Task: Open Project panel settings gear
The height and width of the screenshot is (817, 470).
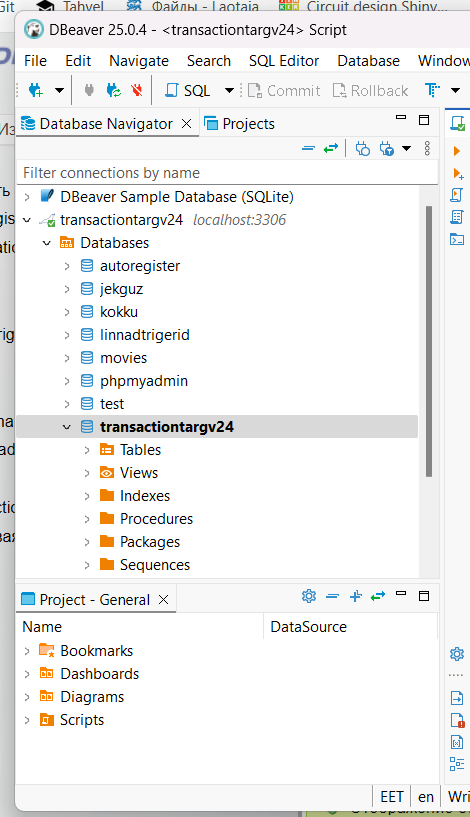Action: [309, 596]
